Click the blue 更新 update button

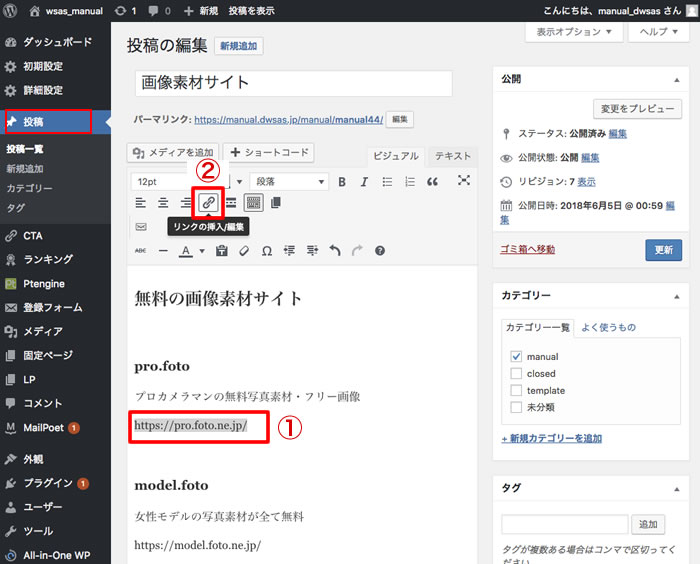click(663, 250)
